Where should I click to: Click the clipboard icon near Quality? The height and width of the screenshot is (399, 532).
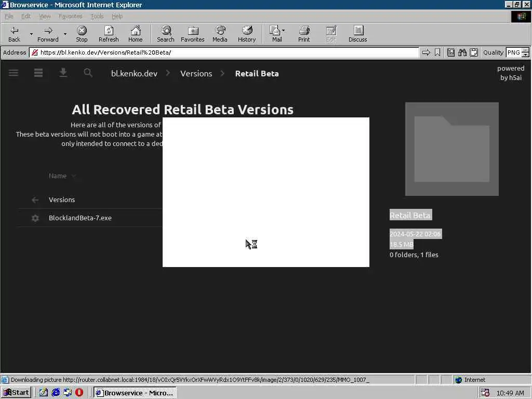coord(474,52)
